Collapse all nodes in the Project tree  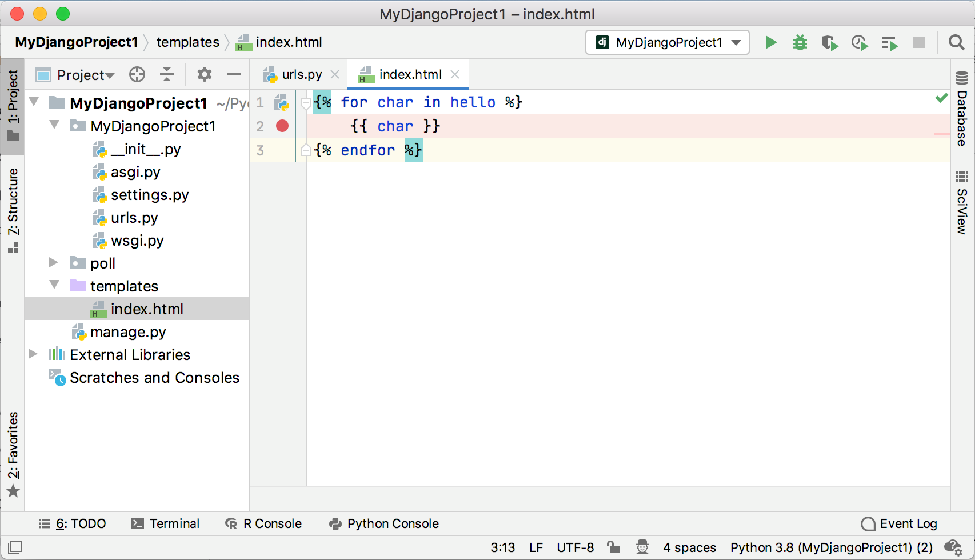166,74
